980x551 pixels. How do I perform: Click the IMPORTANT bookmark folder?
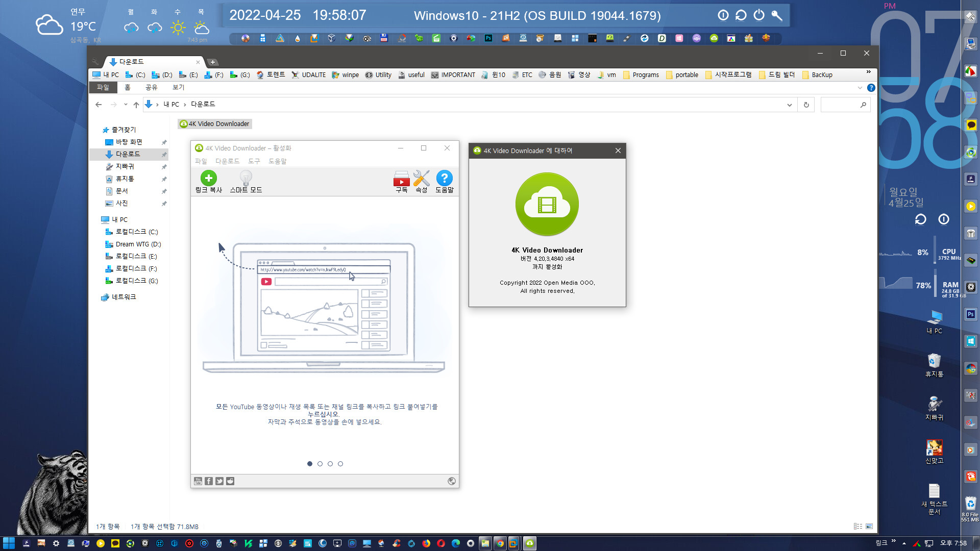pyautogui.click(x=453, y=75)
